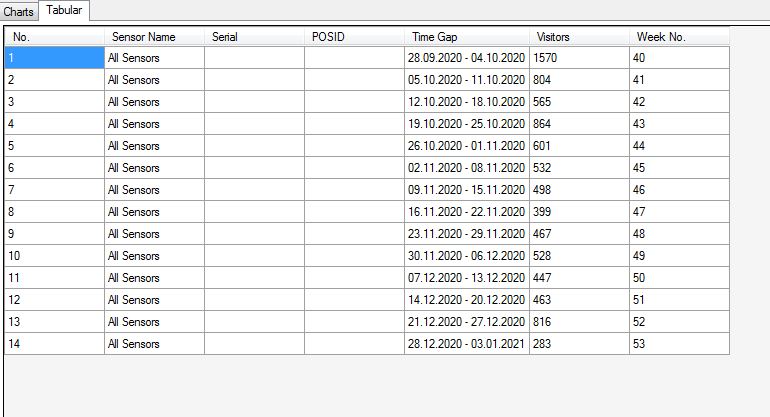Click the Serial column header
The width and height of the screenshot is (770, 417).
254,37
